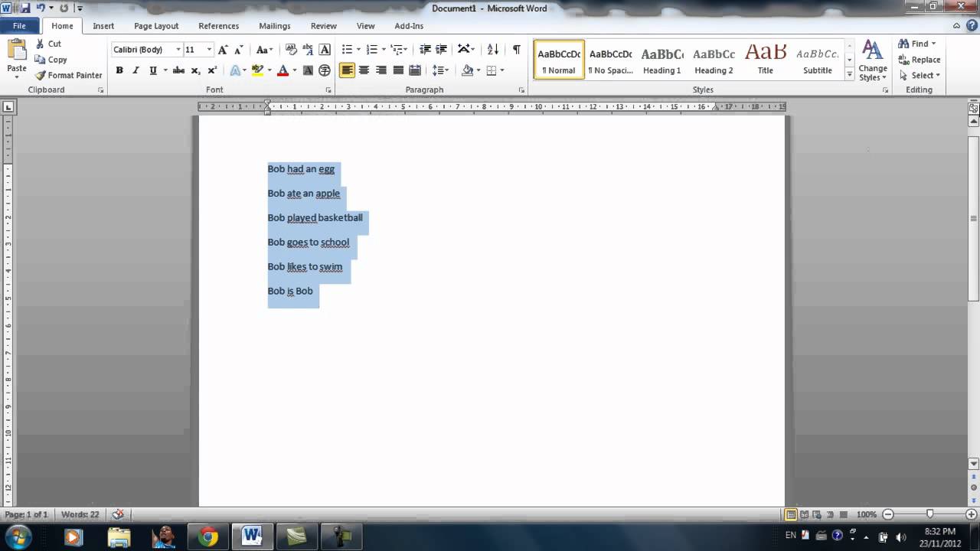980x551 pixels.
Task: Click the zoom slider handle
Action: (929, 514)
